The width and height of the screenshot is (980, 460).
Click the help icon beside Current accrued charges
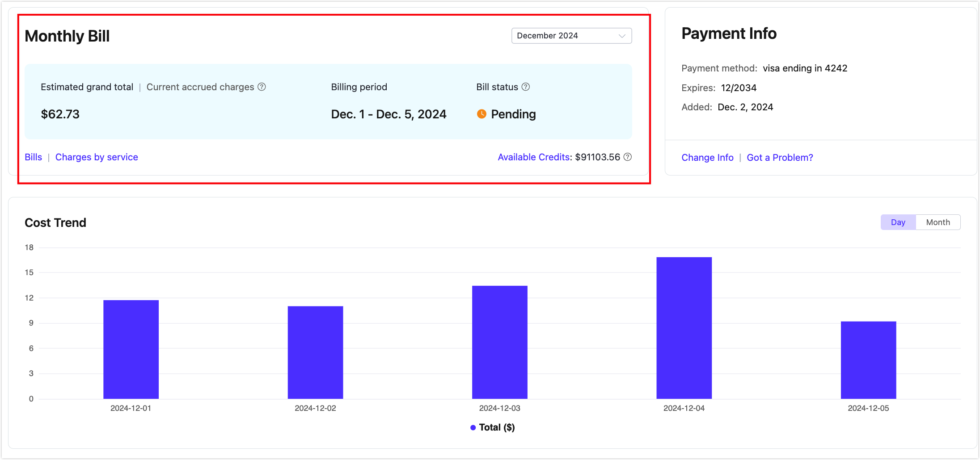pos(262,87)
